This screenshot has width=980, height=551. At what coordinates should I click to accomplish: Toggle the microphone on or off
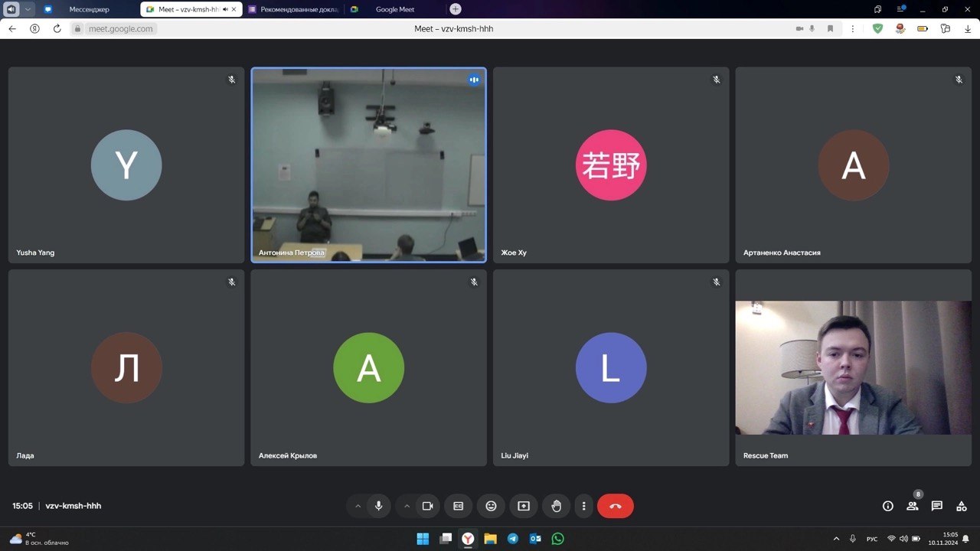click(378, 506)
